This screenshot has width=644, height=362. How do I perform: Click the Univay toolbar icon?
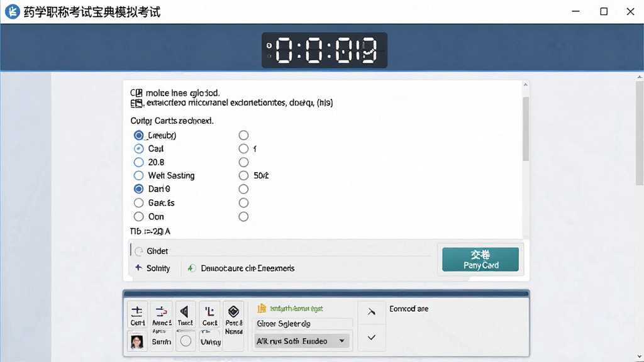pyautogui.click(x=210, y=341)
